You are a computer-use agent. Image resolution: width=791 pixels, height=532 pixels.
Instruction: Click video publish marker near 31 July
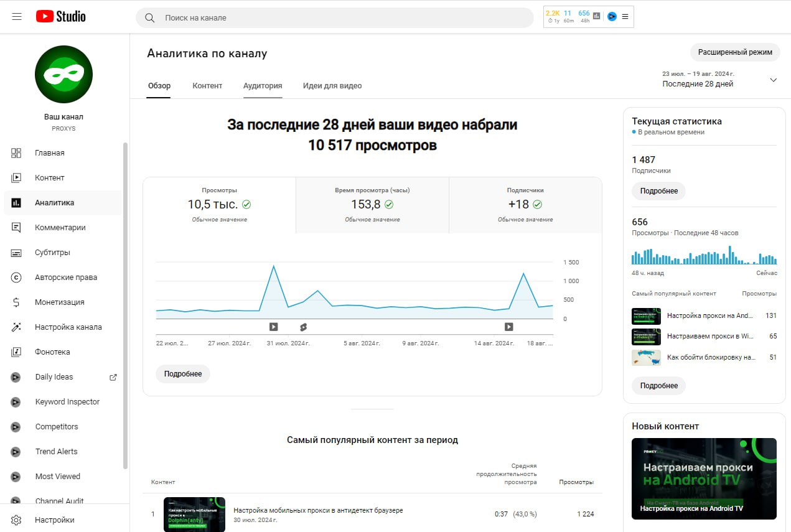point(273,327)
